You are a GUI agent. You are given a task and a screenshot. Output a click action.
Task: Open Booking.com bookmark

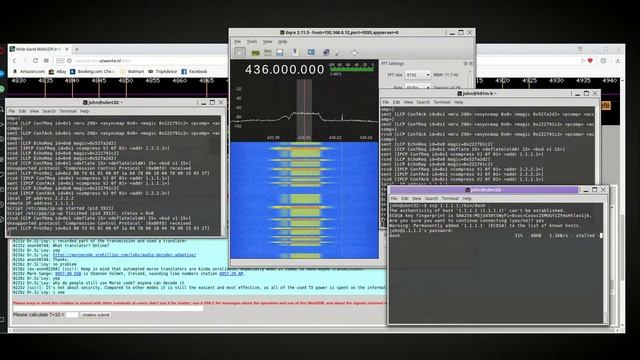(x=93, y=71)
